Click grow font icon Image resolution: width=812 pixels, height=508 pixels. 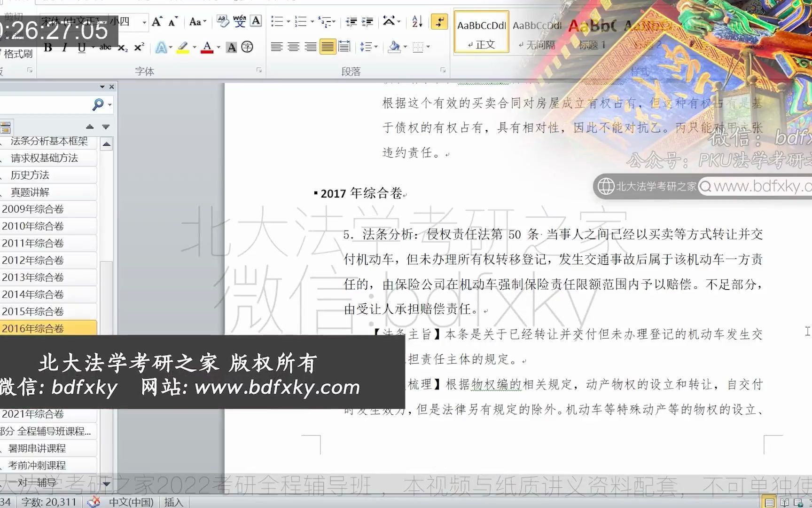click(157, 22)
